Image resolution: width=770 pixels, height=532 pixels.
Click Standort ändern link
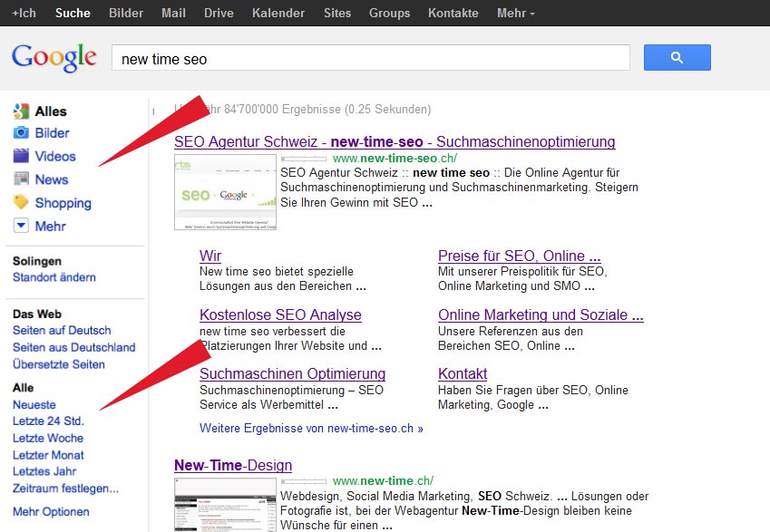click(x=54, y=277)
